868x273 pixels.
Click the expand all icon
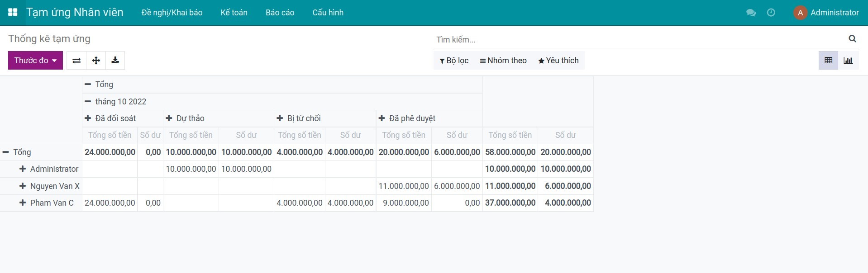coord(96,61)
